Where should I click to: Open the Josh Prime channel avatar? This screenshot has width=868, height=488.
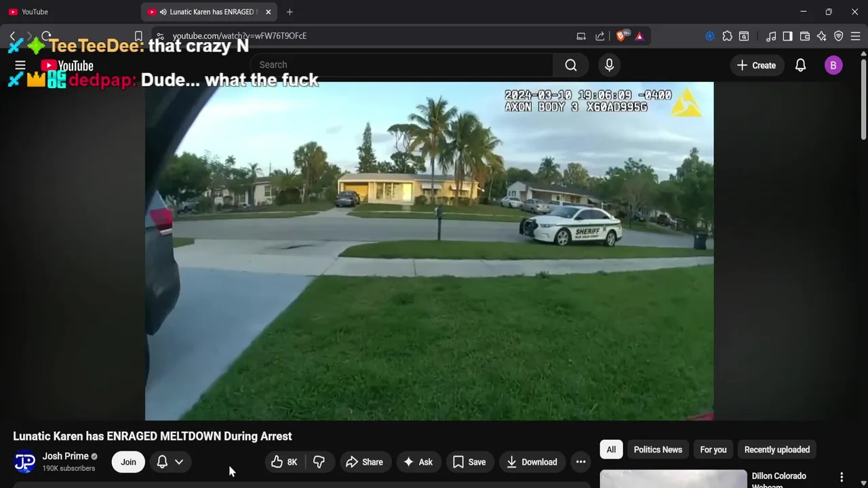25,462
